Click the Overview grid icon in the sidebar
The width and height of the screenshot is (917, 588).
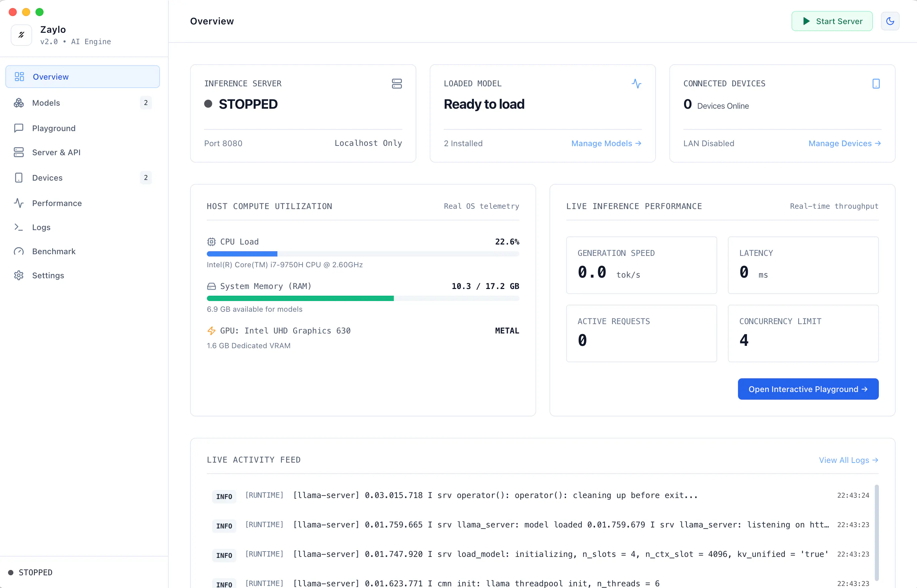click(x=19, y=77)
